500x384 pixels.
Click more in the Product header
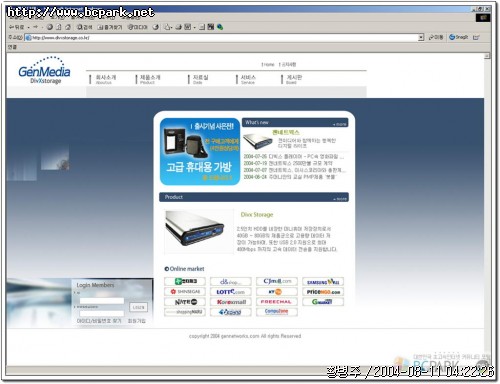[x=340, y=199]
